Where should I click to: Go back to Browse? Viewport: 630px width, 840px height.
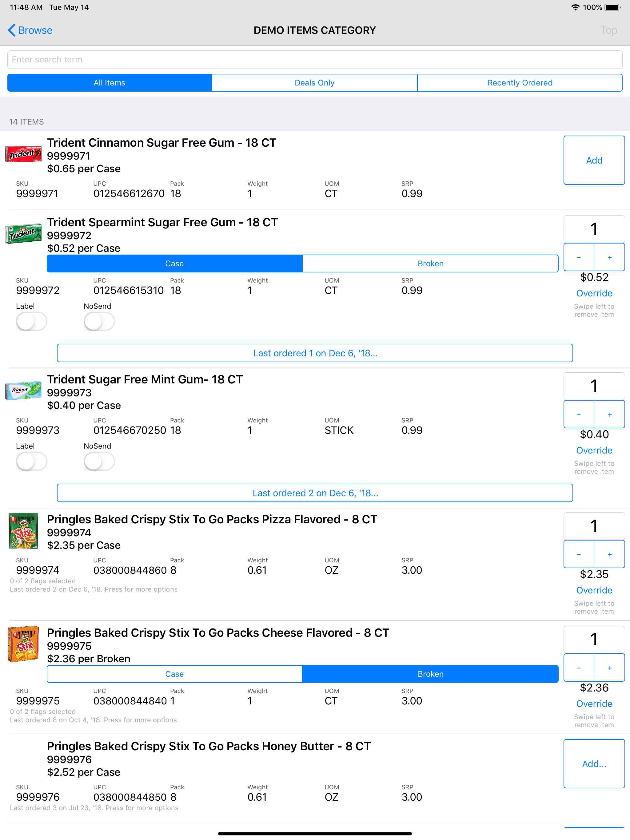click(x=30, y=30)
